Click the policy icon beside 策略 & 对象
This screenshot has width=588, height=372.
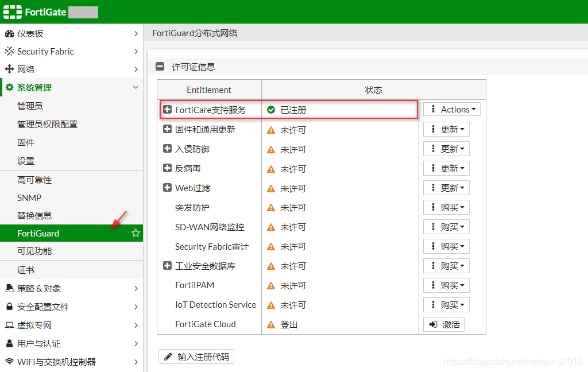point(9,288)
